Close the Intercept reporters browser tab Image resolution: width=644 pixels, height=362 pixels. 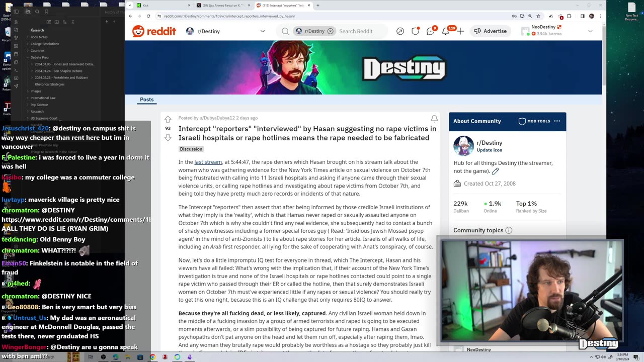point(309,6)
